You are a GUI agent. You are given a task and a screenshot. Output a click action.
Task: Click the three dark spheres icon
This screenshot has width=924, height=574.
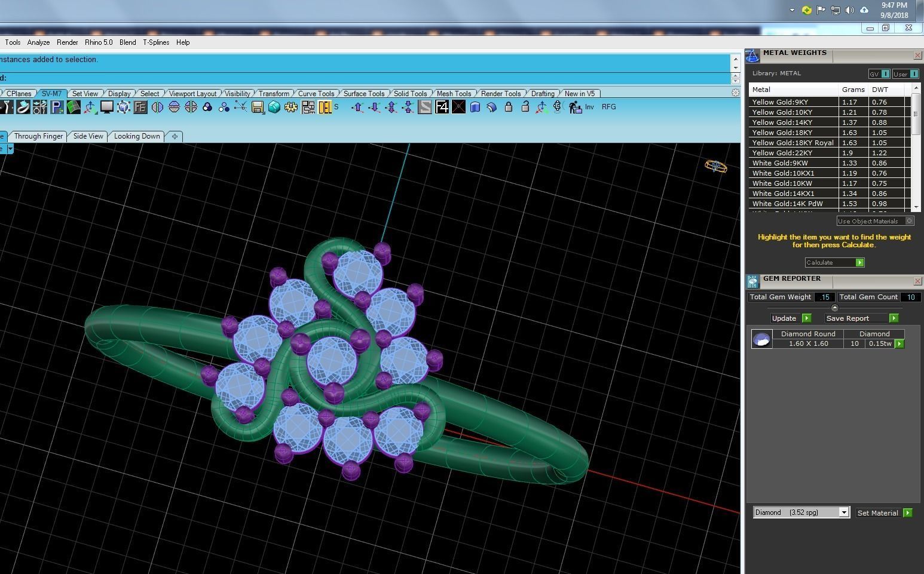(x=207, y=107)
